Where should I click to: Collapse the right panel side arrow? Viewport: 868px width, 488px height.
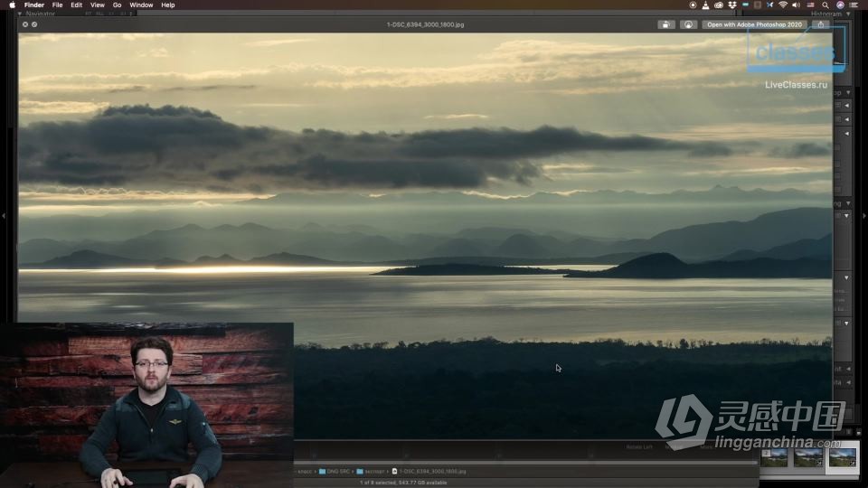(x=864, y=216)
